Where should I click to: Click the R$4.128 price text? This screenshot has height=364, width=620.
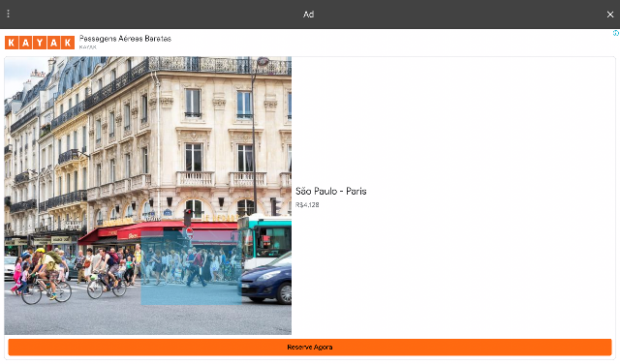coord(307,204)
